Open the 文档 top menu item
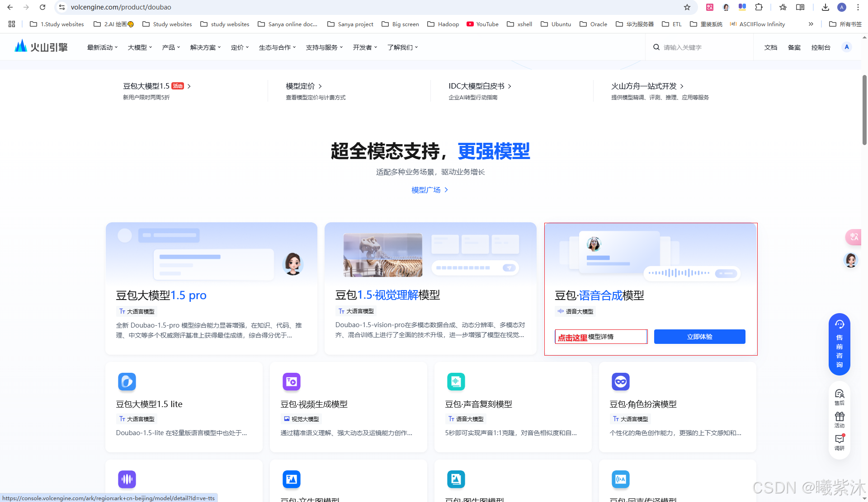Viewport: 868px width, 502px height. (x=770, y=47)
